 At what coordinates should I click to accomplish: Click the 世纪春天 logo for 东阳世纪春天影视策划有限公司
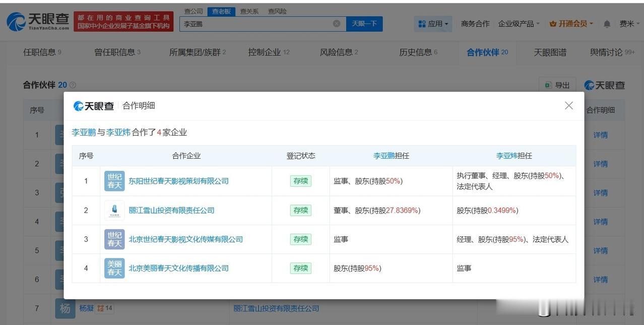pos(114,181)
